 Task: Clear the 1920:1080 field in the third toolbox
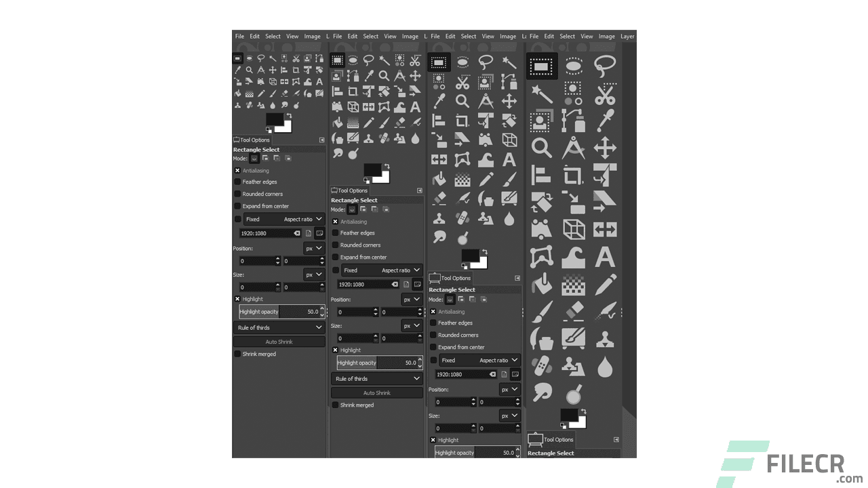[492, 374]
